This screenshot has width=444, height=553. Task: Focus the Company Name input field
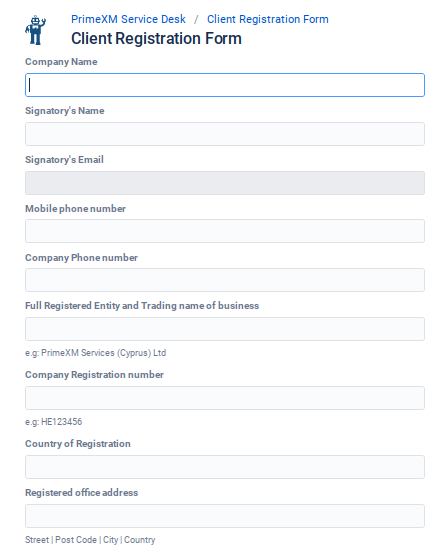point(225,85)
